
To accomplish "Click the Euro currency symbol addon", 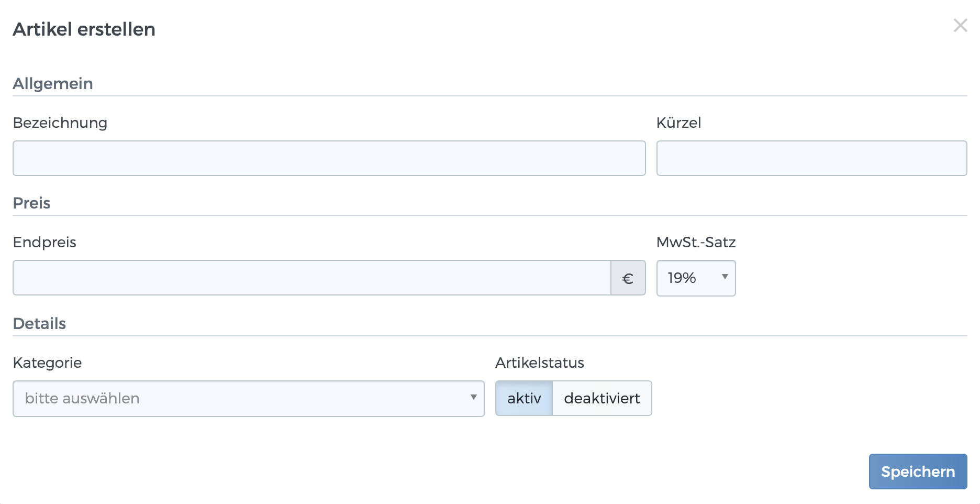I will point(628,278).
